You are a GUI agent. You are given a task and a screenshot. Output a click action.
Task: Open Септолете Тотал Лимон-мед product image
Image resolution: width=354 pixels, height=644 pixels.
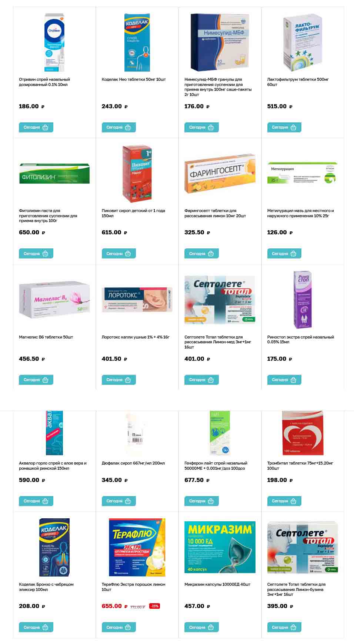click(x=220, y=300)
